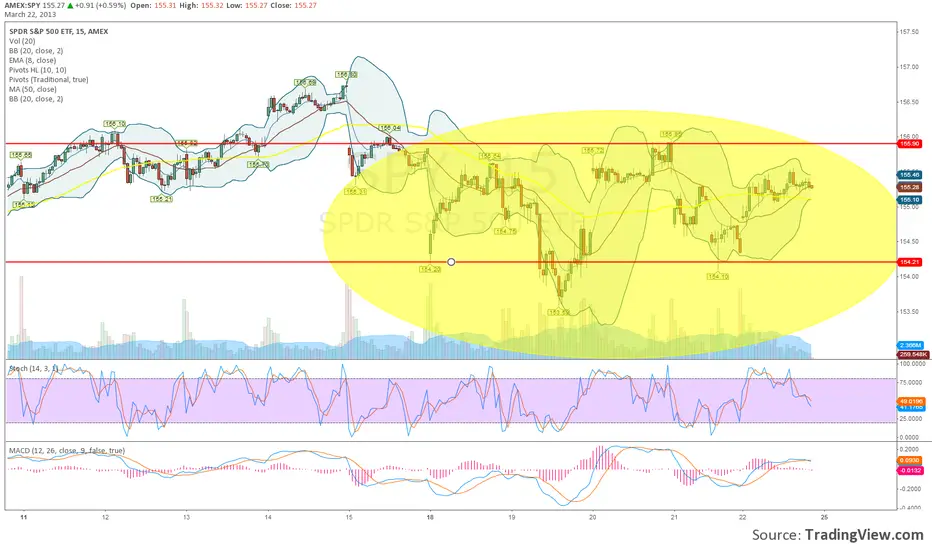This screenshot has height=550, width=932.
Task: Click the 75.0000 stochastic axis tick
Action: coord(912,382)
